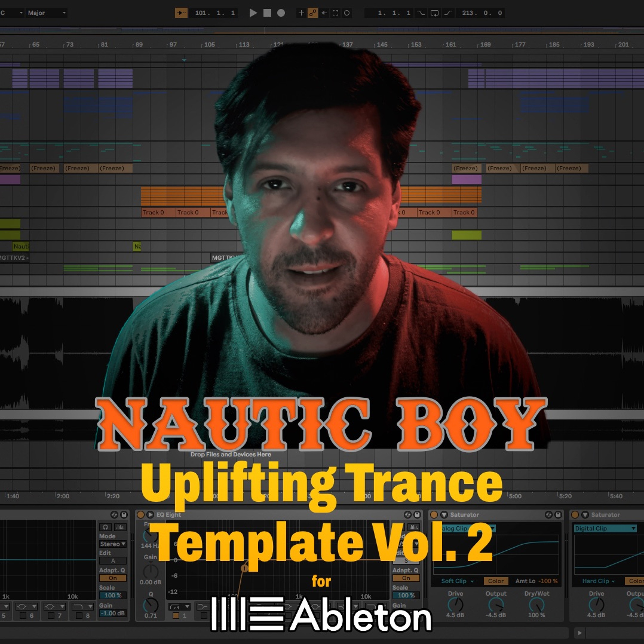
Task: Disable orange band 1 activator on EQ Eight
Action: [x=176, y=615]
